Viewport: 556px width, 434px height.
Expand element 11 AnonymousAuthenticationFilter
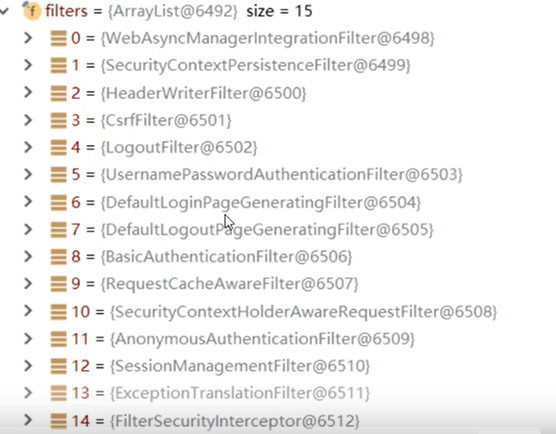tap(28, 339)
